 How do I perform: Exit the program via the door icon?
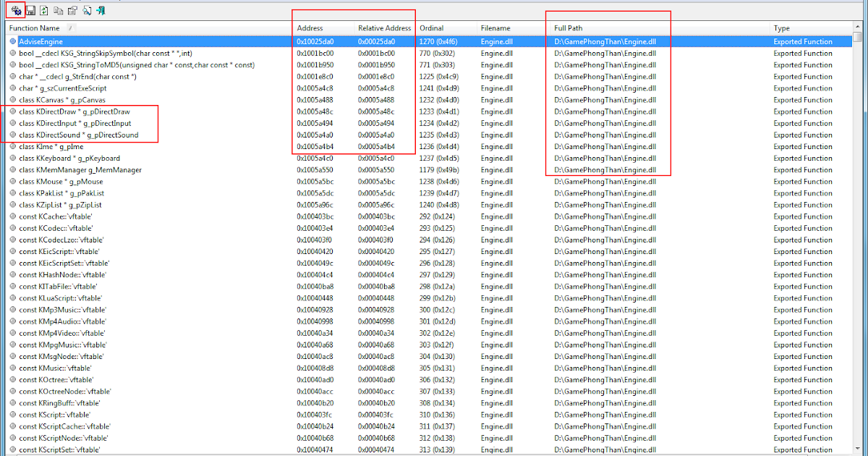coord(100,10)
